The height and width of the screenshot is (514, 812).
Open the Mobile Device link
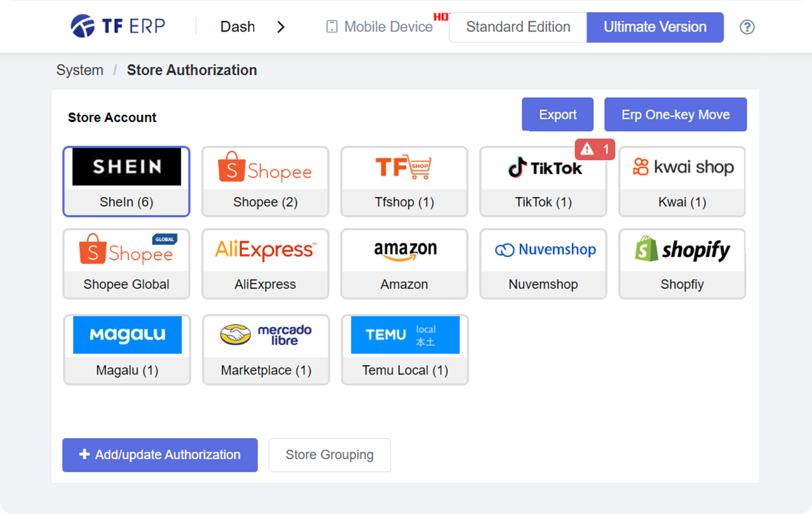point(388,27)
